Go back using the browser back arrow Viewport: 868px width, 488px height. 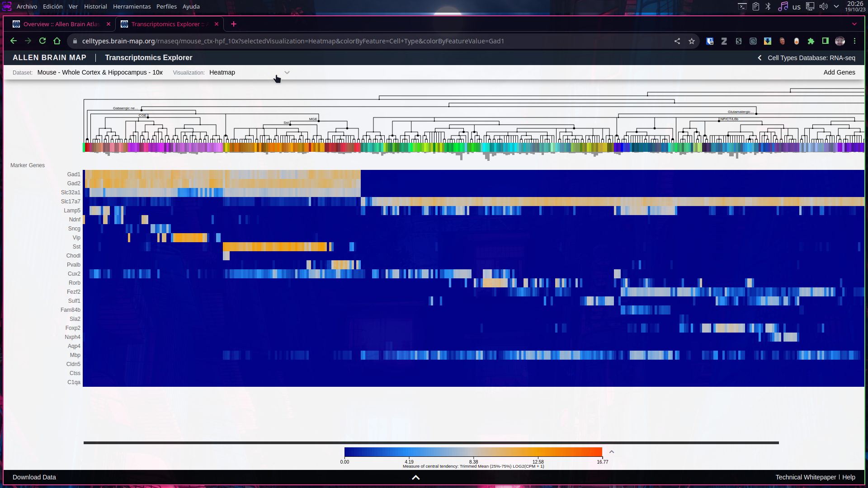(x=14, y=41)
